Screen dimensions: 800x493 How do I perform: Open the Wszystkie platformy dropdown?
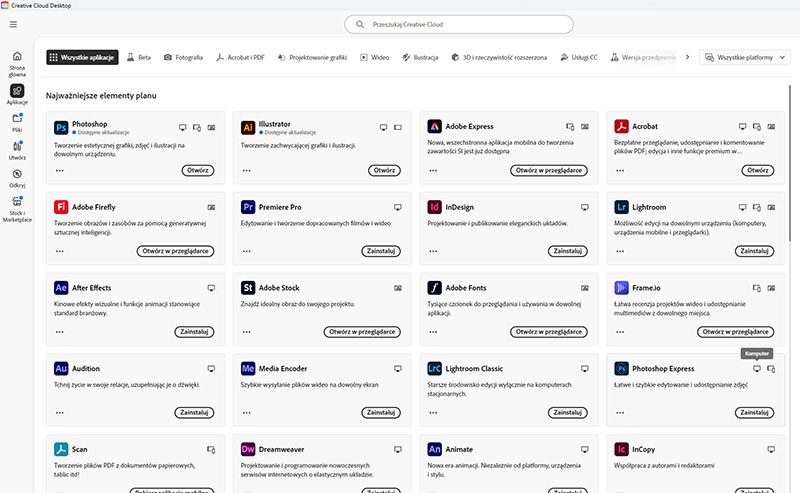click(744, 57)
